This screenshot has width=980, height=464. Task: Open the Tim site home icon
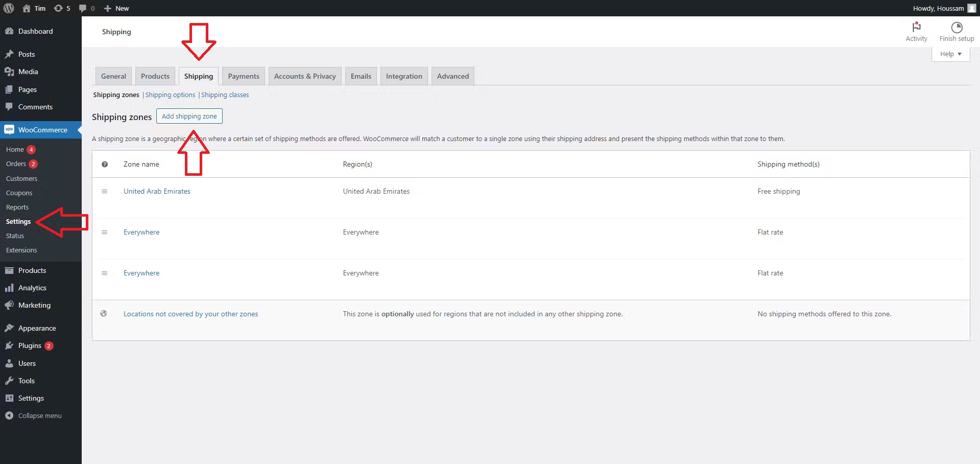(27, 8)
